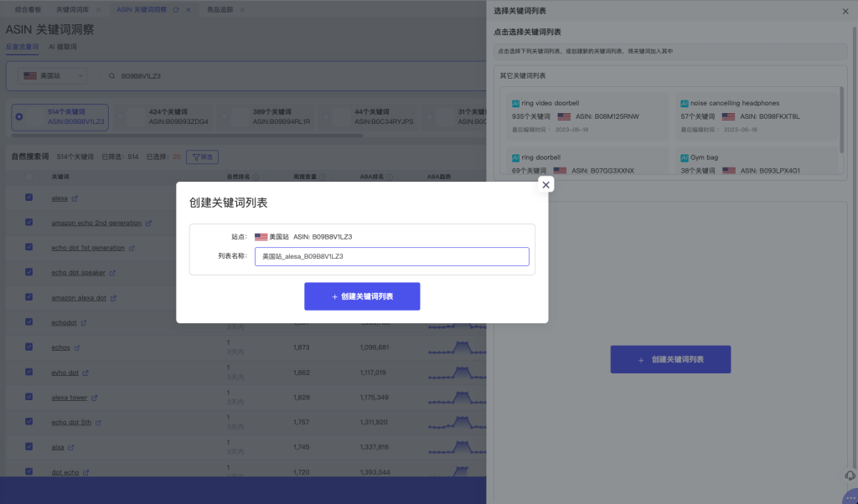The image size is (858, 504).
Task: Uncheck the alesa keyword checkbox
Action: [x=29, y=198]
